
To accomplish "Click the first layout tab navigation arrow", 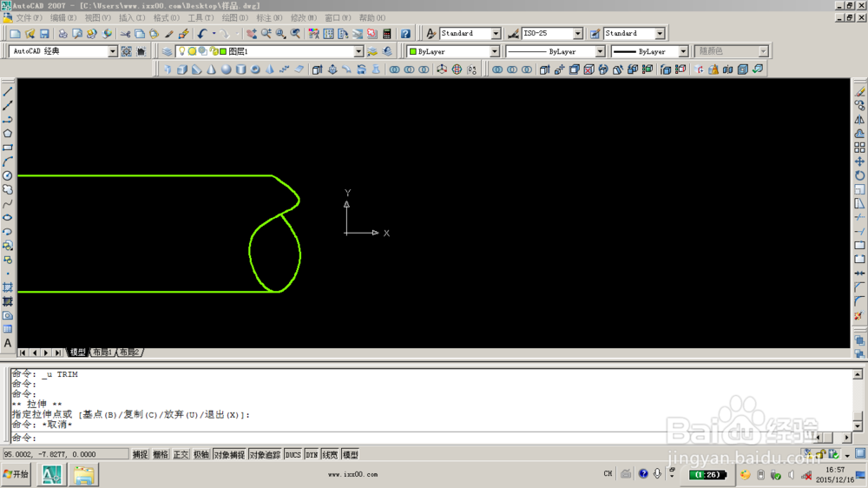I will [23, 353].
